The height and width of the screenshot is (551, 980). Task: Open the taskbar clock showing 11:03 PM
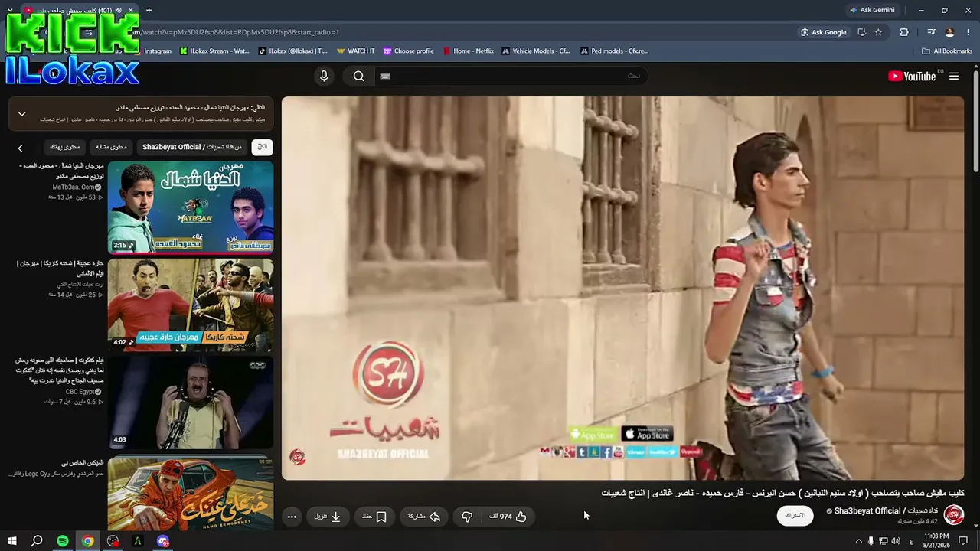pos(936,540)
